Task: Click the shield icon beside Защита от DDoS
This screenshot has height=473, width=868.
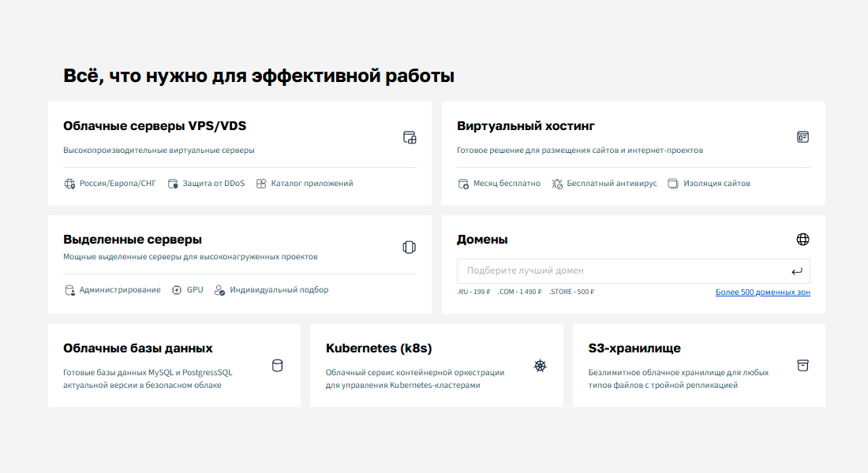Action: point(173,184)
